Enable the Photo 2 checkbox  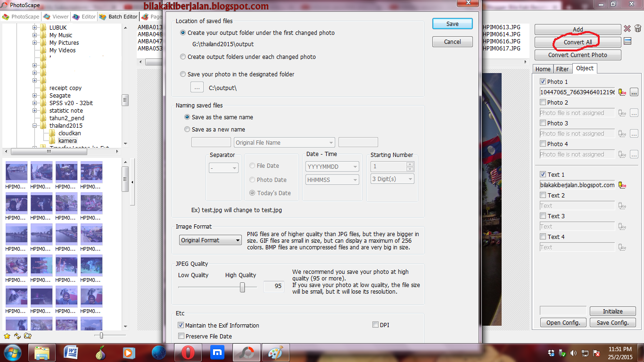543,102
